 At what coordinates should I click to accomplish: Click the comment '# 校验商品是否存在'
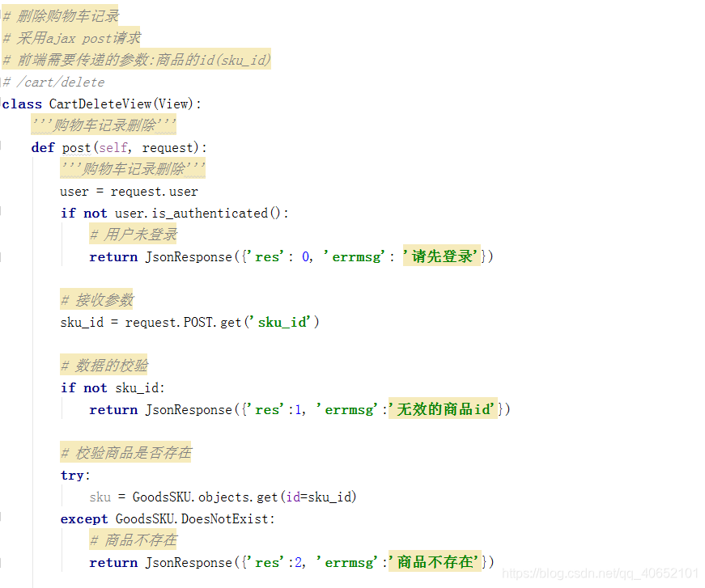[x=125, y=453]
